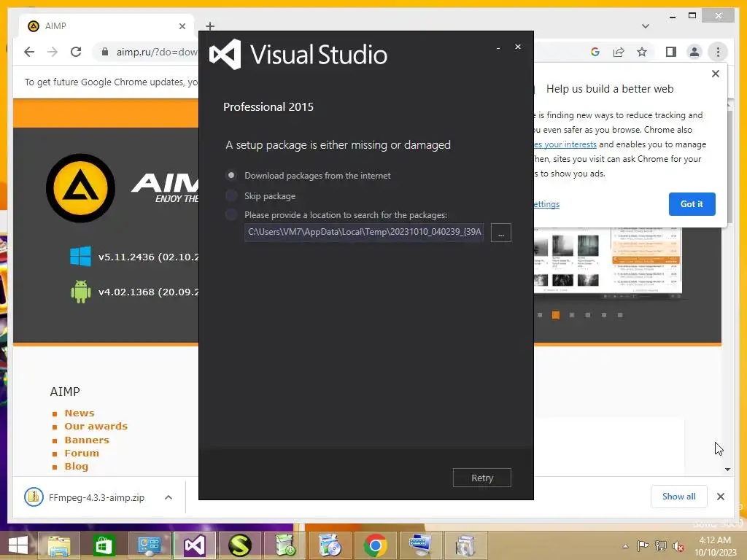Image resolution: width=747 pixels, height=560 pixels.
Task: Toggle the Chrome side panel
Action: pos(671,52)
